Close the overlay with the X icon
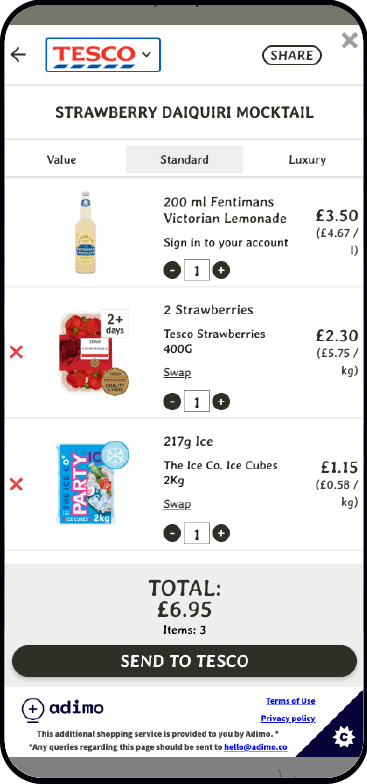This screenshot has height=784, width=367. 350,40
